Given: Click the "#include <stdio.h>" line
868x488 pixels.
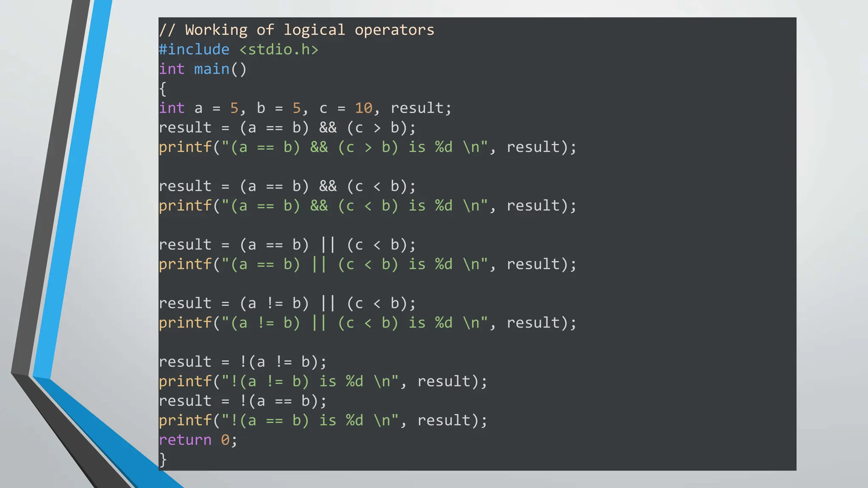Looking at the screenshot, I should coord(239,50).
